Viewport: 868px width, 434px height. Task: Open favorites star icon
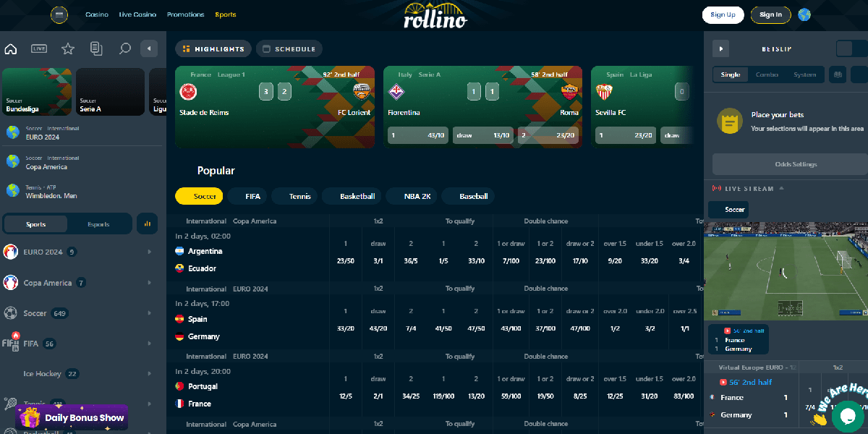pyautogui.click(x=68, y=49)
